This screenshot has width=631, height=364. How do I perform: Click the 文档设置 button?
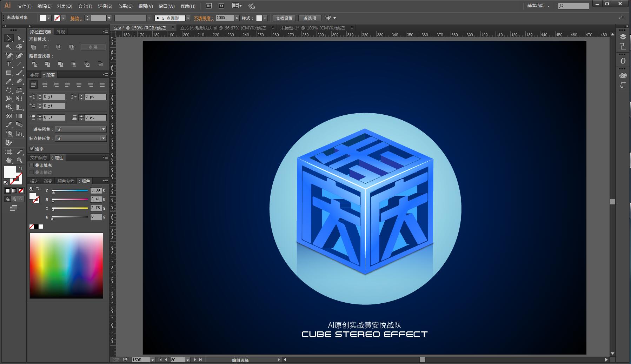tap(284, 18)
